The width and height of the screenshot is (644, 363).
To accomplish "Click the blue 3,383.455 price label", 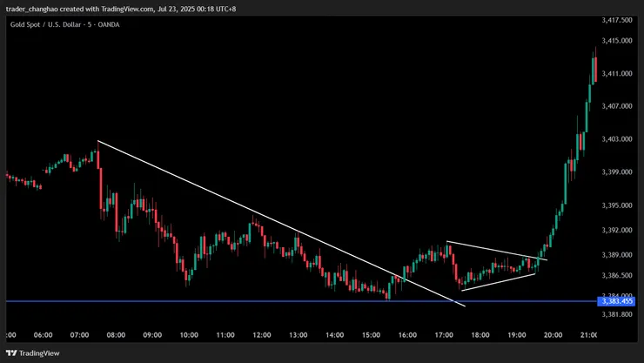I will (616, 301).
